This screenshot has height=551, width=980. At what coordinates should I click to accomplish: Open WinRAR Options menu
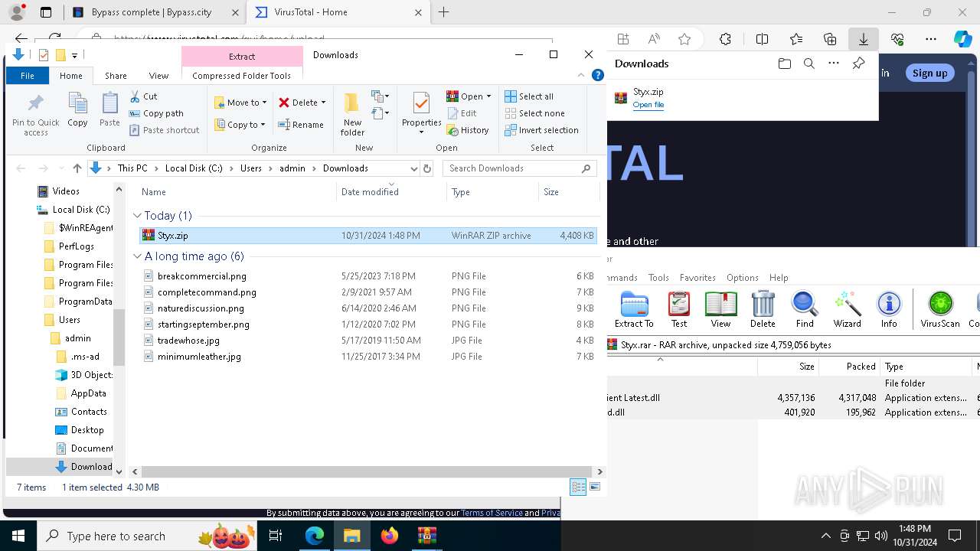[x=743, y=278]
